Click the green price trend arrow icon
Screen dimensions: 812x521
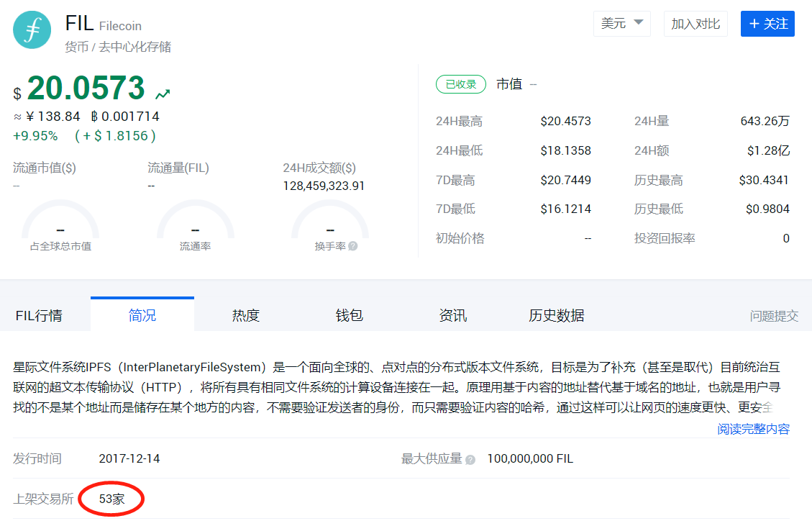pyautogui.click(x=163, y=94)
